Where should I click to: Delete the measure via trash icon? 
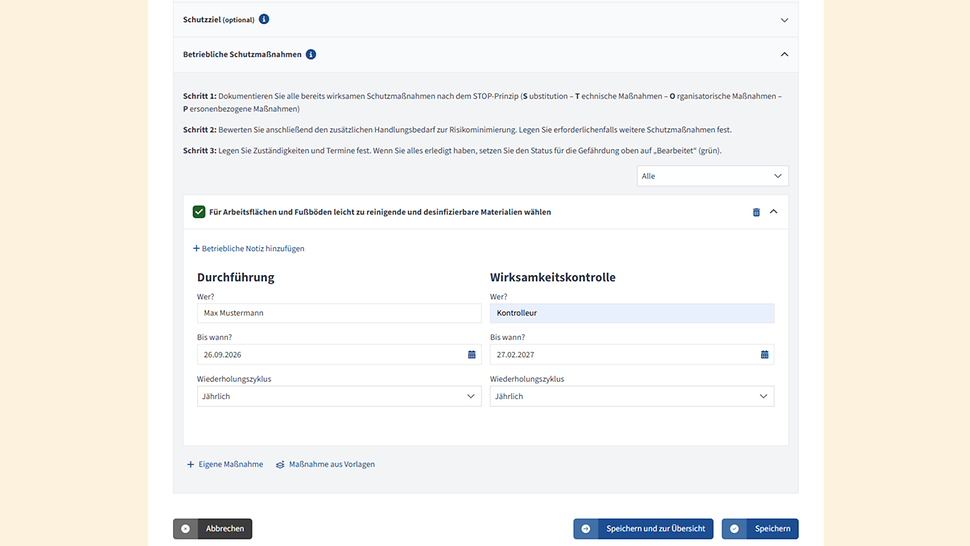[756, 212]
